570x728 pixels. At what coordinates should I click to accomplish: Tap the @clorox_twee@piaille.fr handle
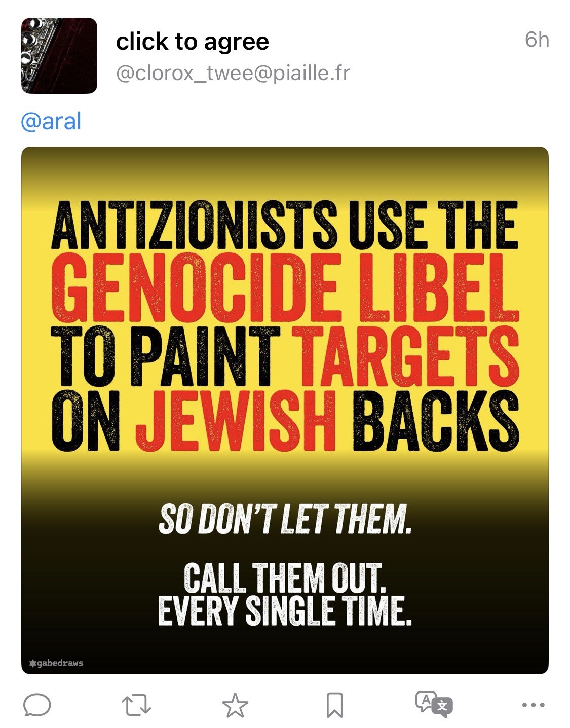[233, 74]
